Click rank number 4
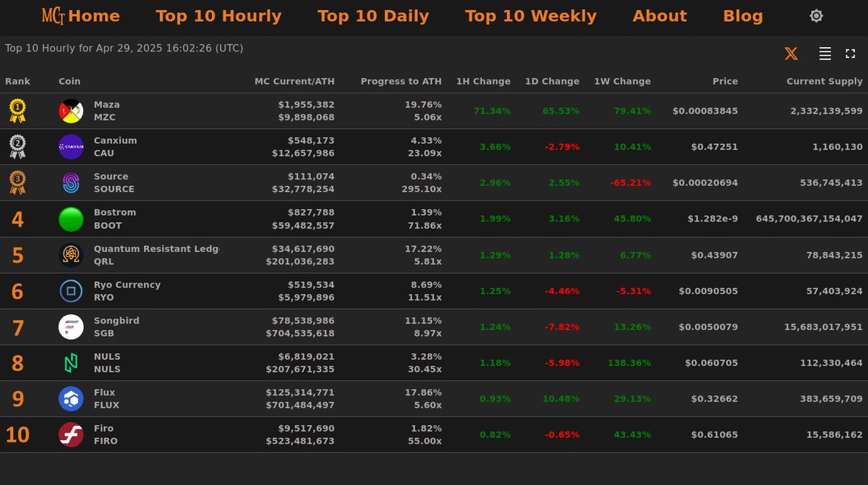This screenshot has height=485, width=868. click(17, 219)
